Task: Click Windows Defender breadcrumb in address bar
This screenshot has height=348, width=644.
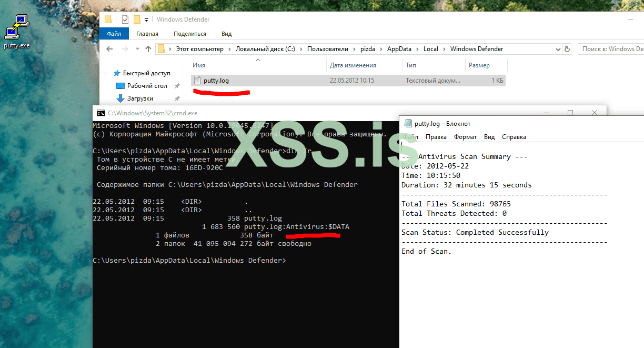Action: pyautogui.click(x=477, y=49)
